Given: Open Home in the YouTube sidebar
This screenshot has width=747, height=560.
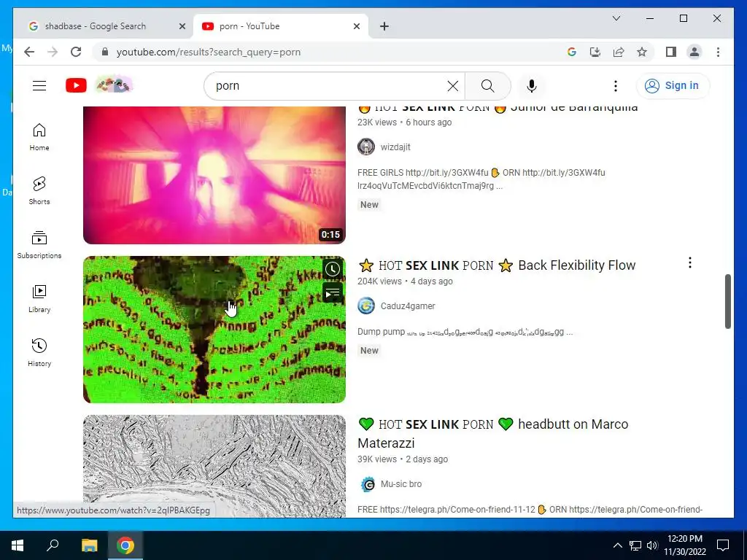Looking at the screenshot, I should (39, 137).
